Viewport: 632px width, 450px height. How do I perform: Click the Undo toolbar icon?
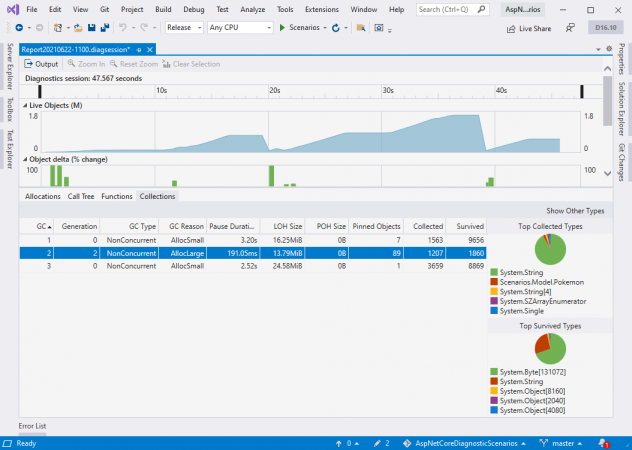tap(123, 28)
